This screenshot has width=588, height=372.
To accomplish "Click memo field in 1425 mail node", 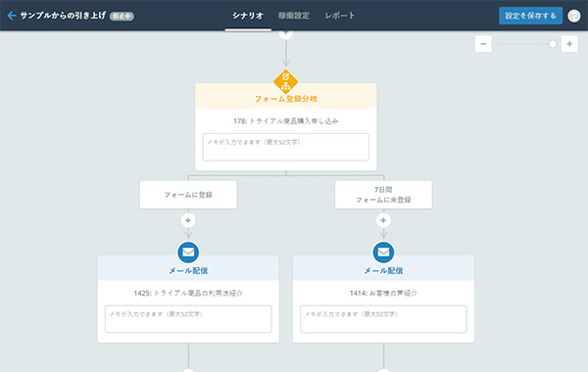I will click(x=188, y=319).
